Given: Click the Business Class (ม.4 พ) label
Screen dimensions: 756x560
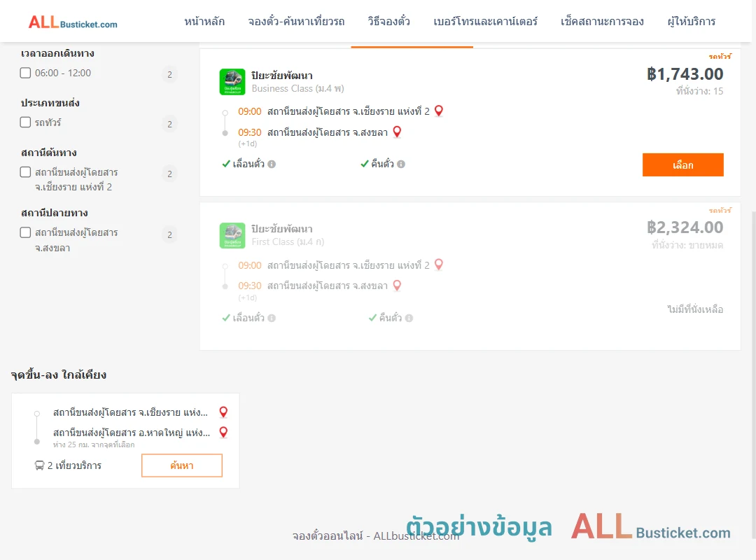Looking at the screenshot, I should click(298, 89).
